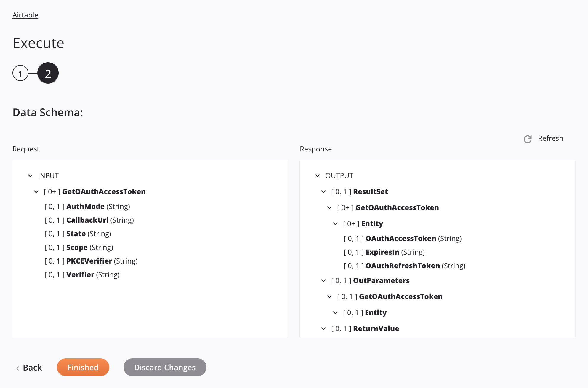Click the Airtable breadcrumb link

pyautogui.click(x=25, y=14)
